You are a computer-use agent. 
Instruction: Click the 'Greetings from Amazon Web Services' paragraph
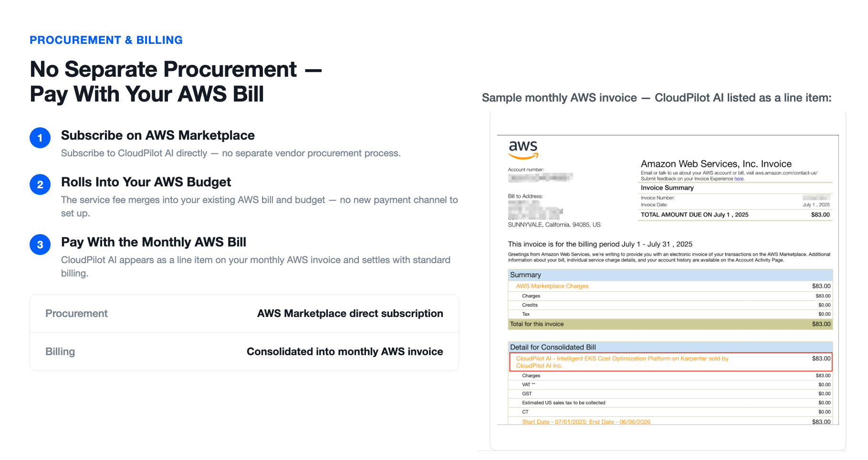pos(669,257)
